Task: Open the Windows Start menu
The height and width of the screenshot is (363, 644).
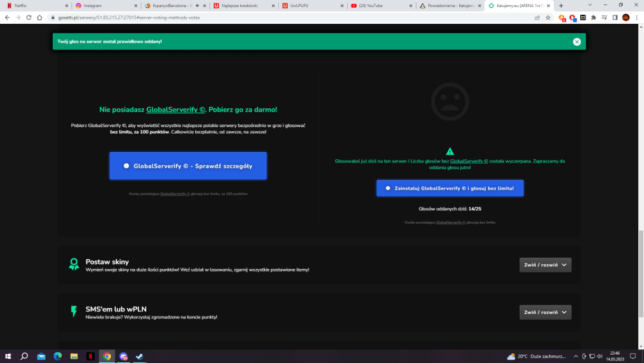Action: click(x=8, y=357)
